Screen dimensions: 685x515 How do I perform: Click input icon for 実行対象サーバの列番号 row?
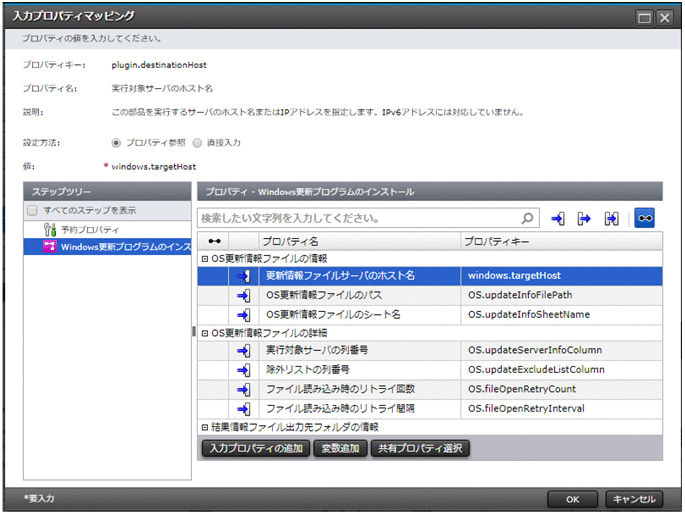[x=244, y=350]
